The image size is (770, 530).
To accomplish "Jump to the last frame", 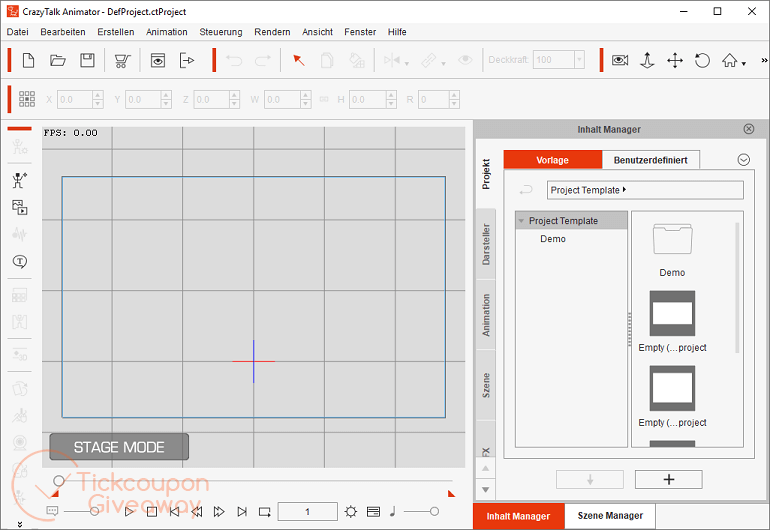I will click(242, 512).
